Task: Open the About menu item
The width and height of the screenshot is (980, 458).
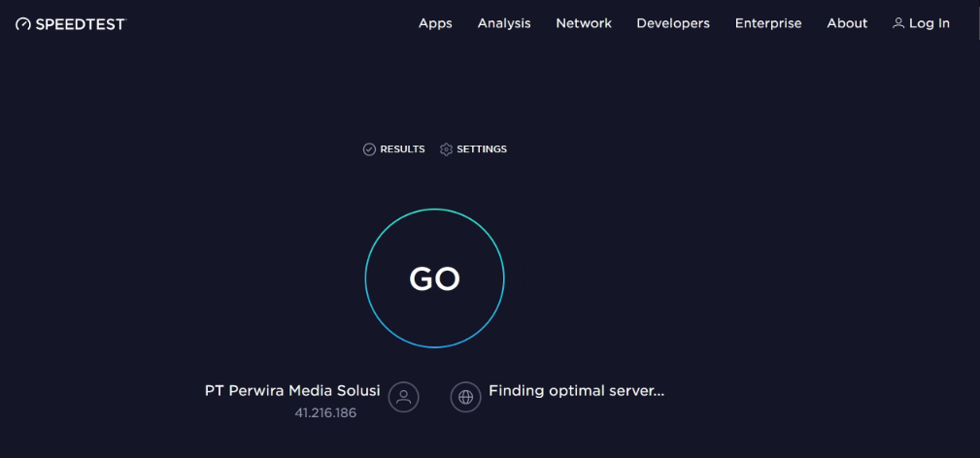Action: 847,23
